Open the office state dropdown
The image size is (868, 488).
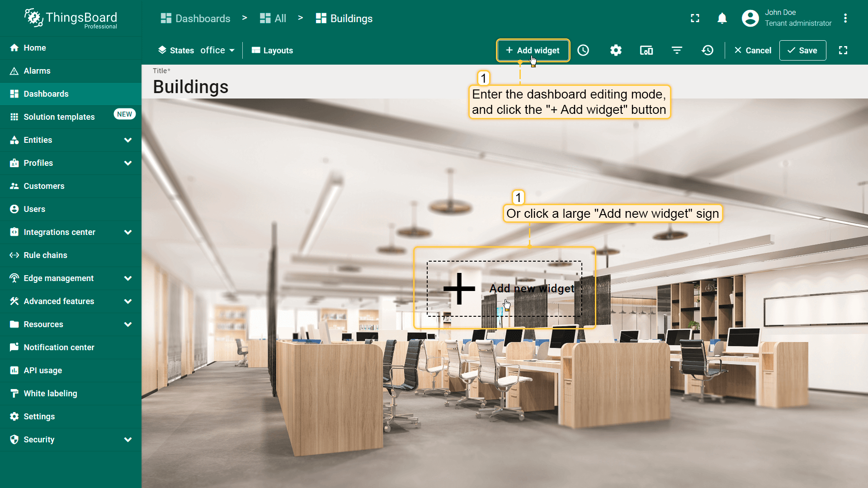[x=217, y=50]
